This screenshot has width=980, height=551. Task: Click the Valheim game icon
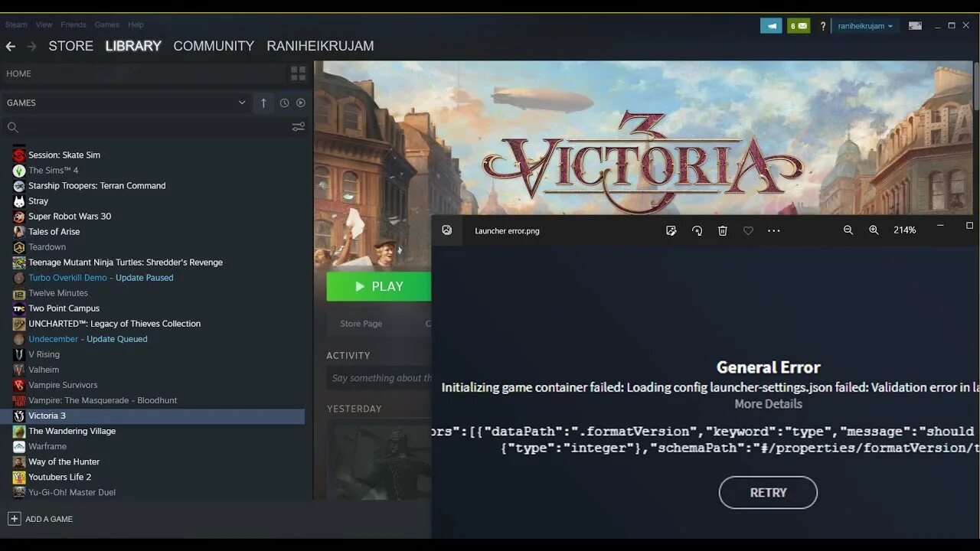pos(19,370)
